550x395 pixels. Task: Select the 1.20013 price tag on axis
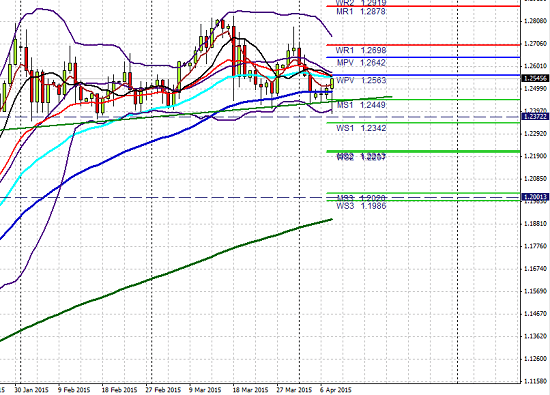535,197
